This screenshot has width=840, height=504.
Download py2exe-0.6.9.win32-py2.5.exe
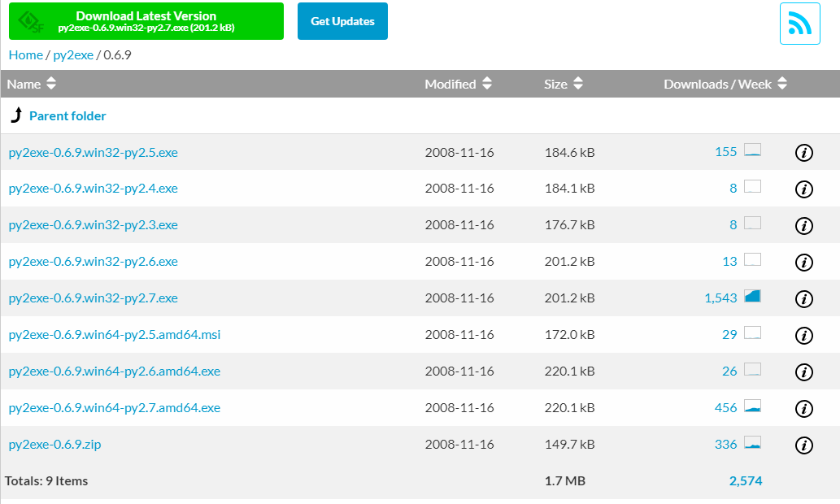[94, 153]
